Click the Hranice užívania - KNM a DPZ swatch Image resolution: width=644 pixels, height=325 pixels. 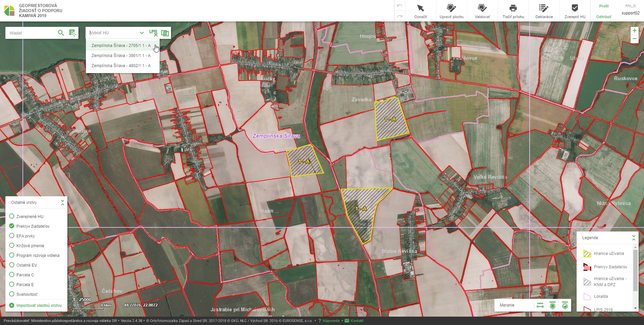(x=587, y=282)
